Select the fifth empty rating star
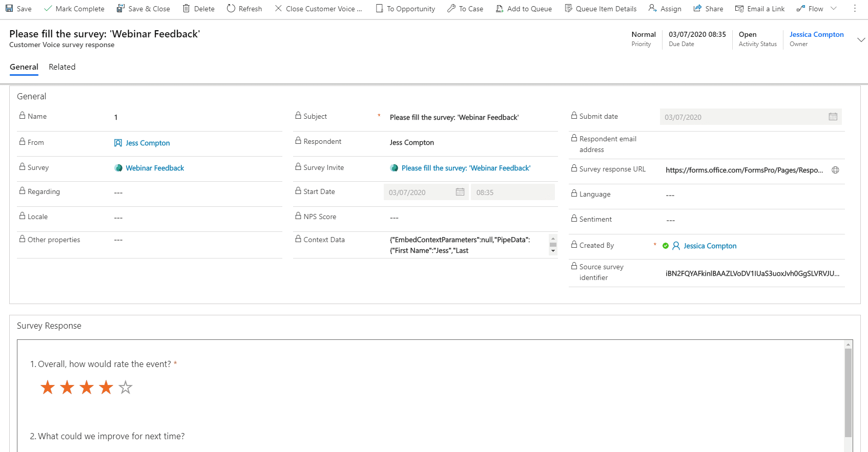 [126, 388]
